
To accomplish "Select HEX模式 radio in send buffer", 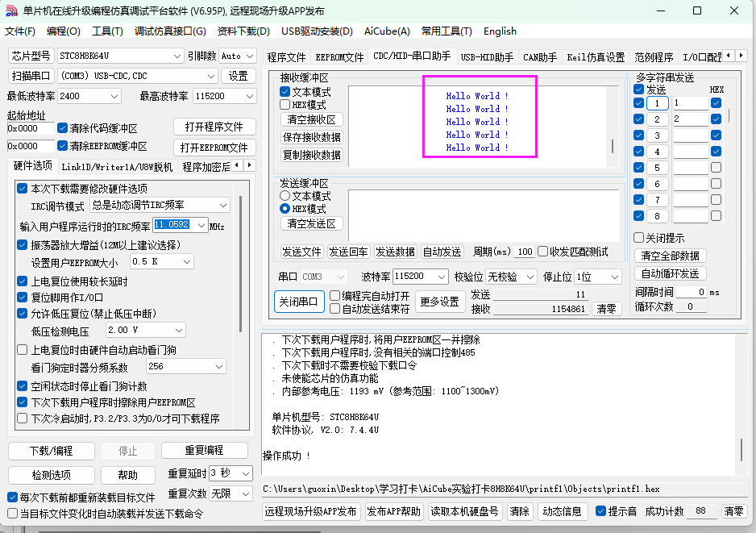I will (285, 208).
